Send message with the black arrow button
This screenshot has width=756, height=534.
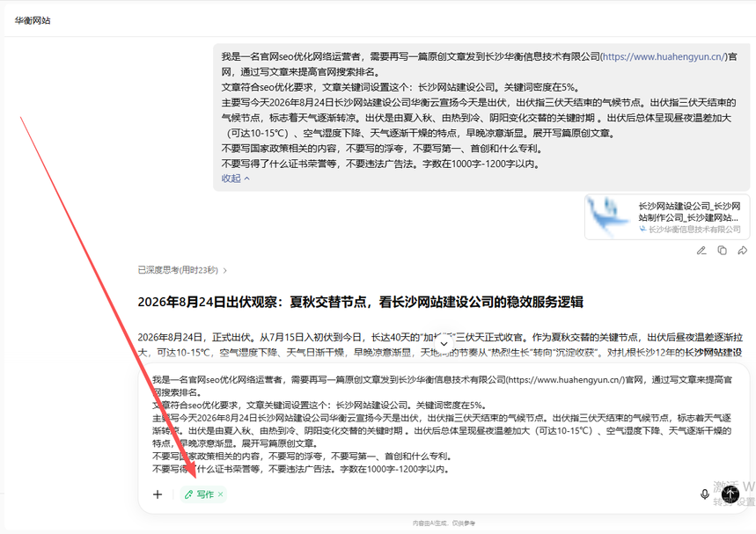point(730,494)
